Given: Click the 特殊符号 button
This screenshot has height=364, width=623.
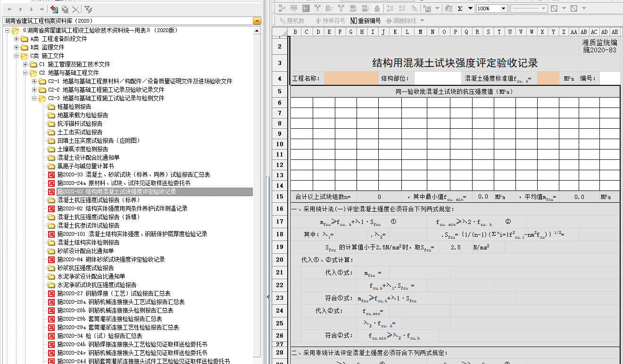Looking at the screenshot, I should (330, 21).
